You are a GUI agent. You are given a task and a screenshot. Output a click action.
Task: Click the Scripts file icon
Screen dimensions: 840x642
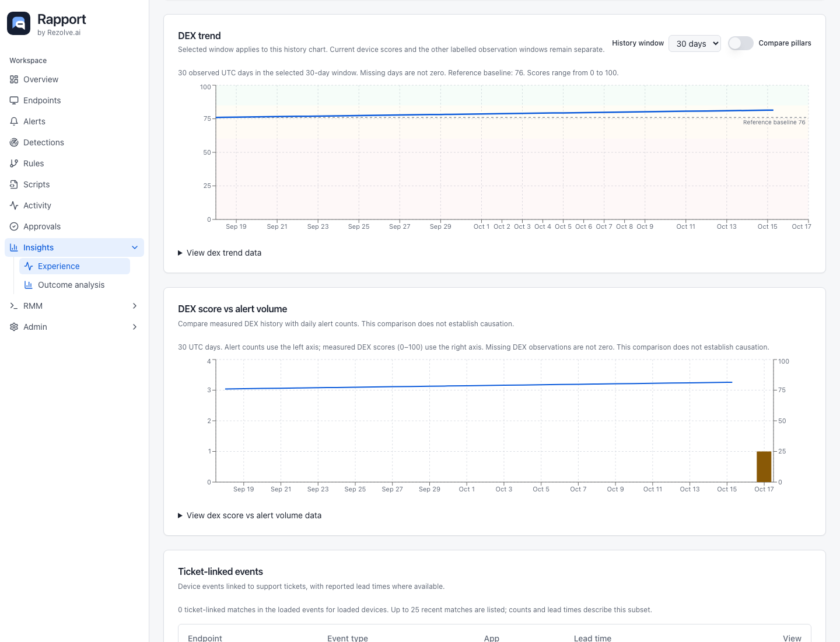point(14,184)
